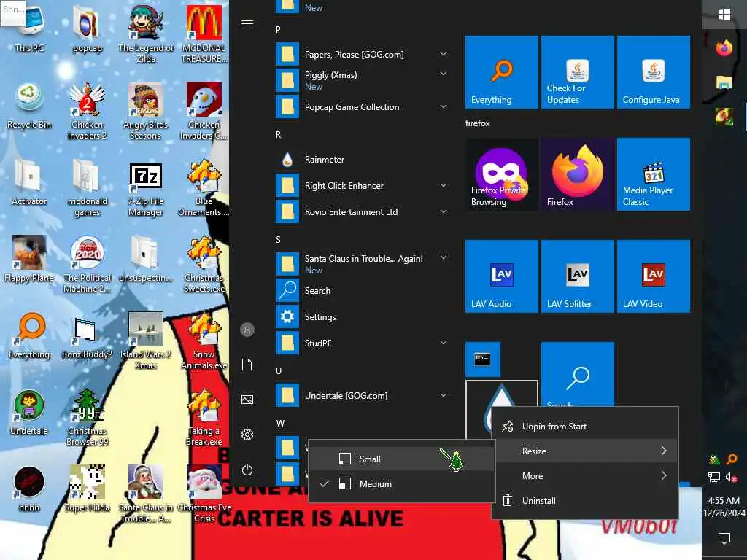Open 7-Zip File Manager desktop icon
This screenshot has width=747, height=560.
[145, 190]
